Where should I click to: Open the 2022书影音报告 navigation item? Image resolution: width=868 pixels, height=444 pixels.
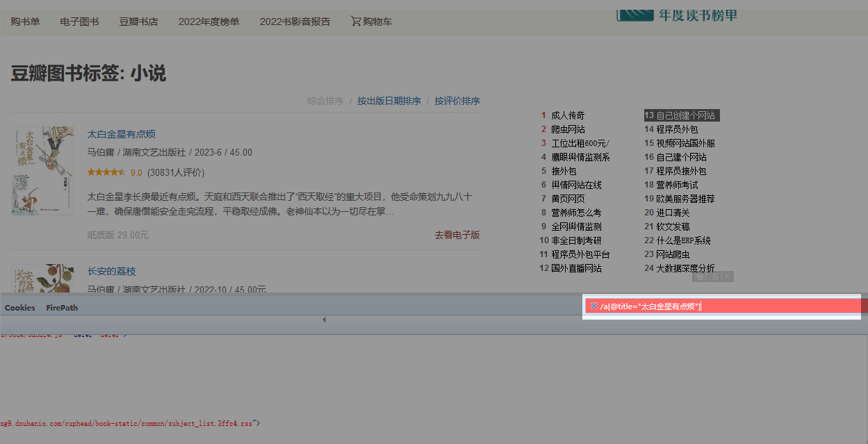(x=295, y=22)
